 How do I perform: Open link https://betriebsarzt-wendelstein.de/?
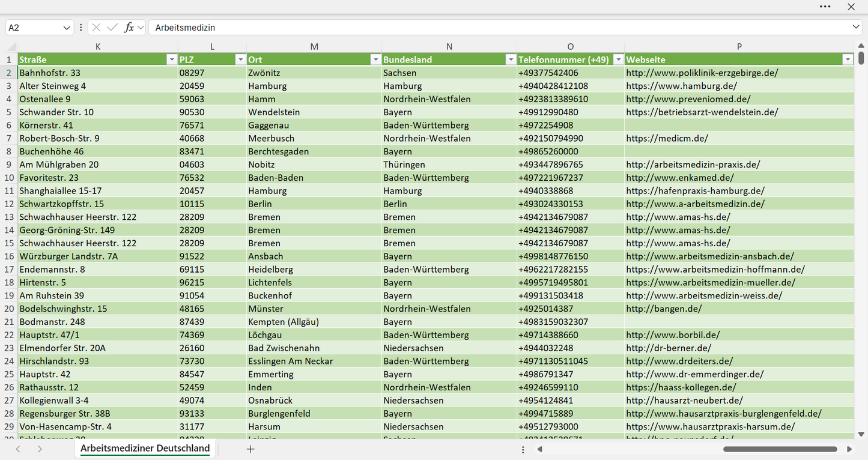click(x=702, y=112)
